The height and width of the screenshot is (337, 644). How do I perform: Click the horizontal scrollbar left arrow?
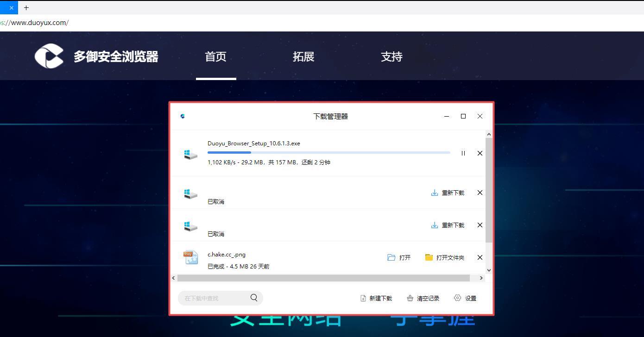174,278
